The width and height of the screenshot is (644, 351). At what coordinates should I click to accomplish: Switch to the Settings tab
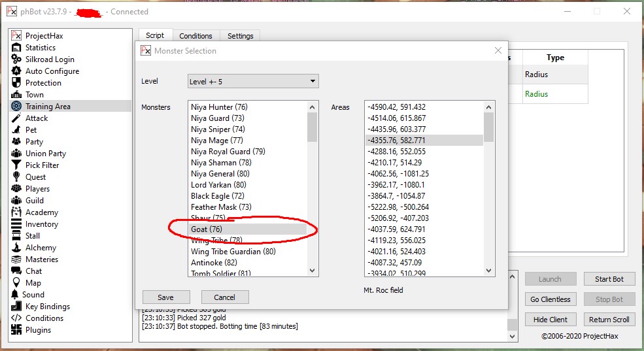point(240,36)
